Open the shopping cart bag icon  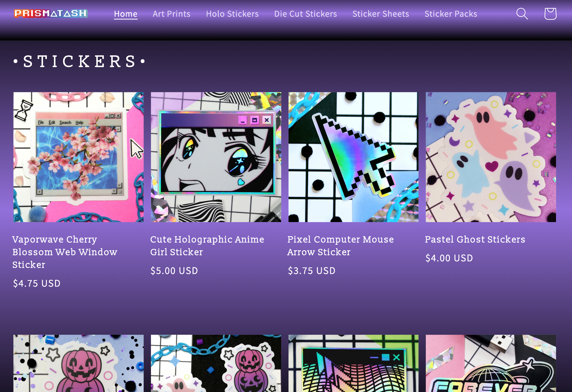point(550,14)
